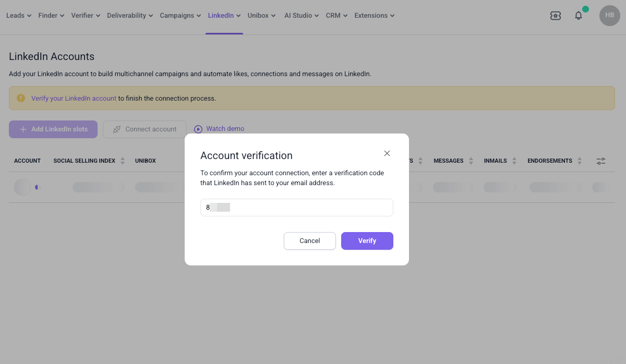Focus the verification code input field
This screenshot has height=364, width=626.
pos(297,208)
